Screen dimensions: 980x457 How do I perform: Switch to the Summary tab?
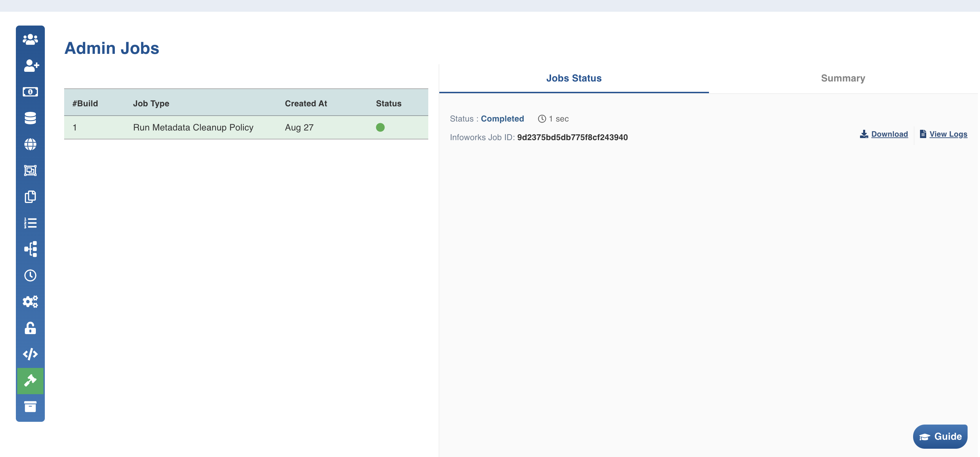pos(843,78)
